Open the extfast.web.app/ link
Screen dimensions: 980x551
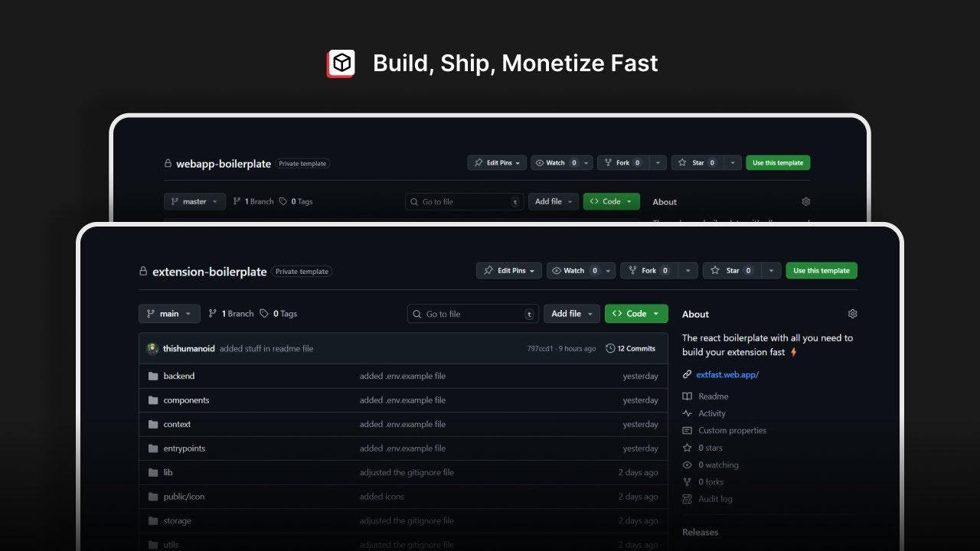pos(727,375)
